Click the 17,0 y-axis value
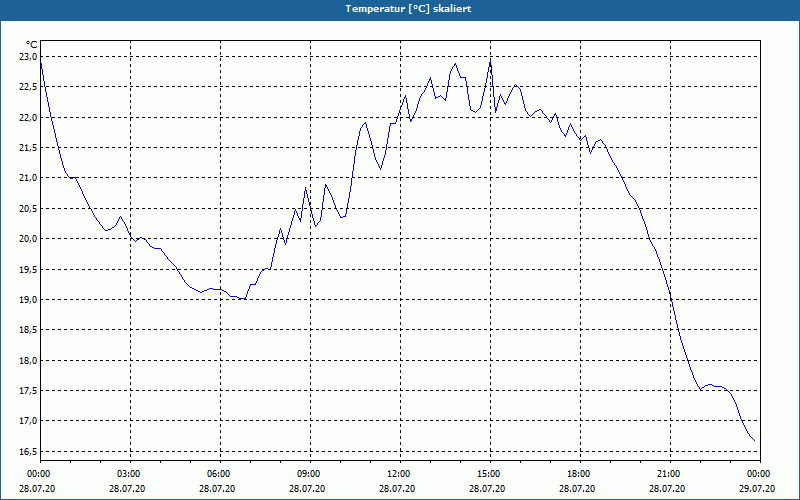 point(28,421)
